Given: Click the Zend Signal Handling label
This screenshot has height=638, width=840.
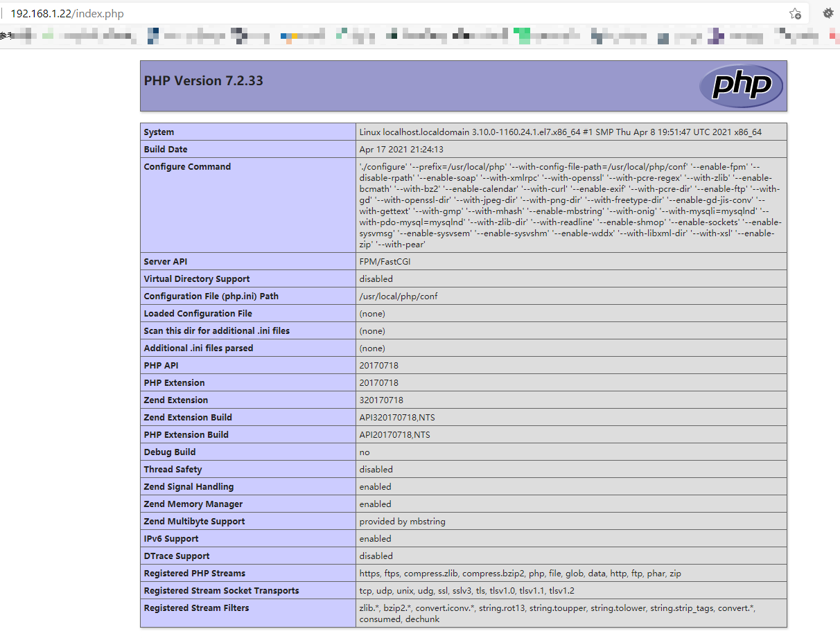Looking at the screenshot, I should [x=189, y=487].
